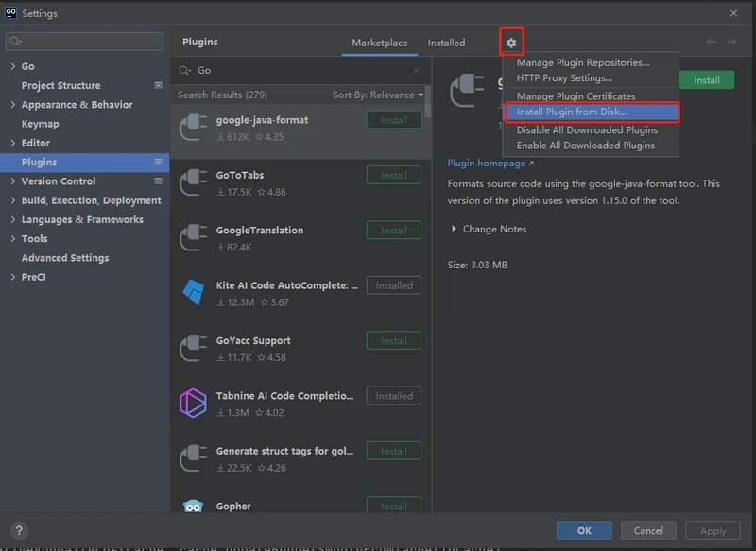The height and width of the screenshot is (551, 756).
Task: Install the GoToTabs plugin
Action: tap(394, 176)
